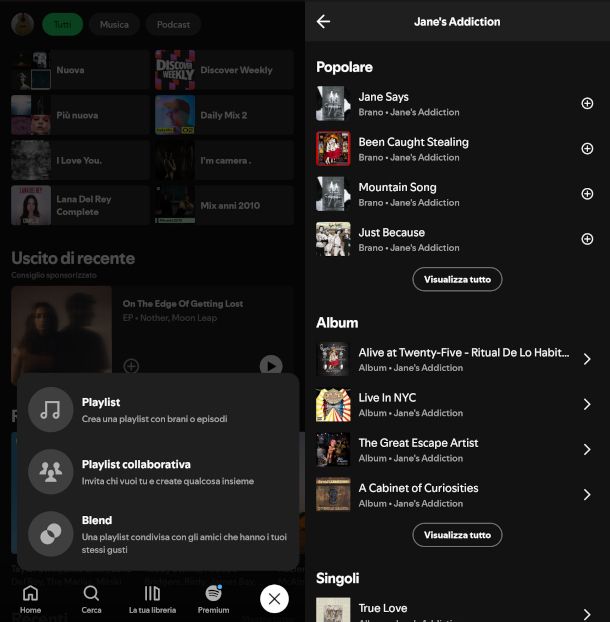610x622 pixels.
Task: Open La tua libreria in bottom navigation
Action: (152, 598)
